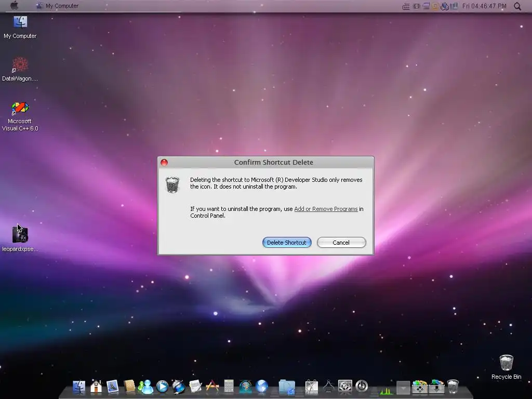Open the Add or Remove Programs link
Viewport: 532px width, 399px height.
pos(326,209)
